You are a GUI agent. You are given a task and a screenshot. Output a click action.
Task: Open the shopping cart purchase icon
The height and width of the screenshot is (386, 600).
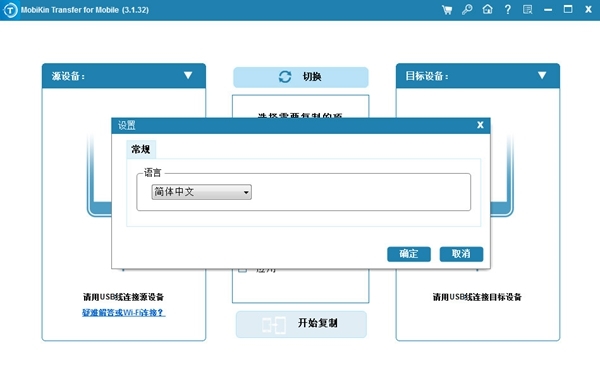point(447,10)
